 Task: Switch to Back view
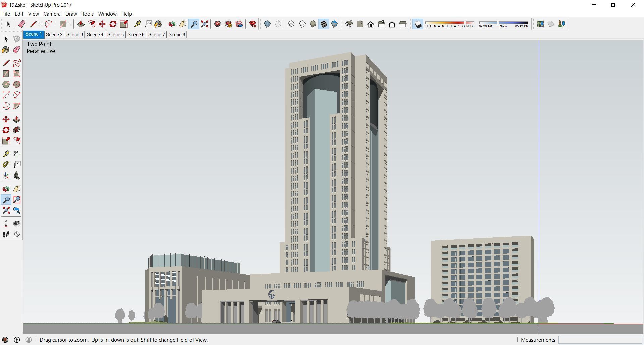pyautogui.click(x=392, y=24)
